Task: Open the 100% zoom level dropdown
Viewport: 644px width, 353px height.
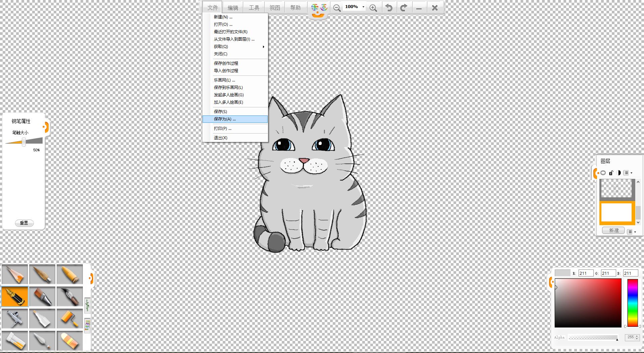Action: point(363,7)
